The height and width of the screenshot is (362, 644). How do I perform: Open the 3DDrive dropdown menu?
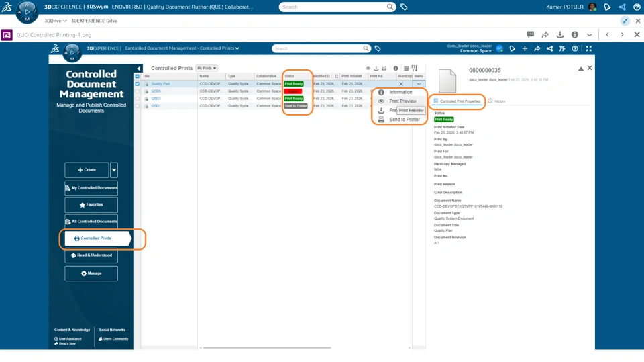point(56,21)
